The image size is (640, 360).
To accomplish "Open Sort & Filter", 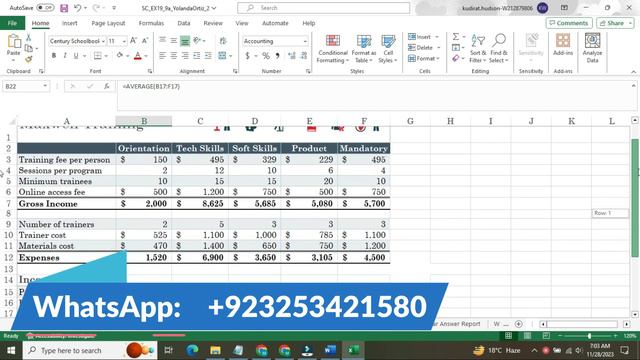I will tap(478, 49).
